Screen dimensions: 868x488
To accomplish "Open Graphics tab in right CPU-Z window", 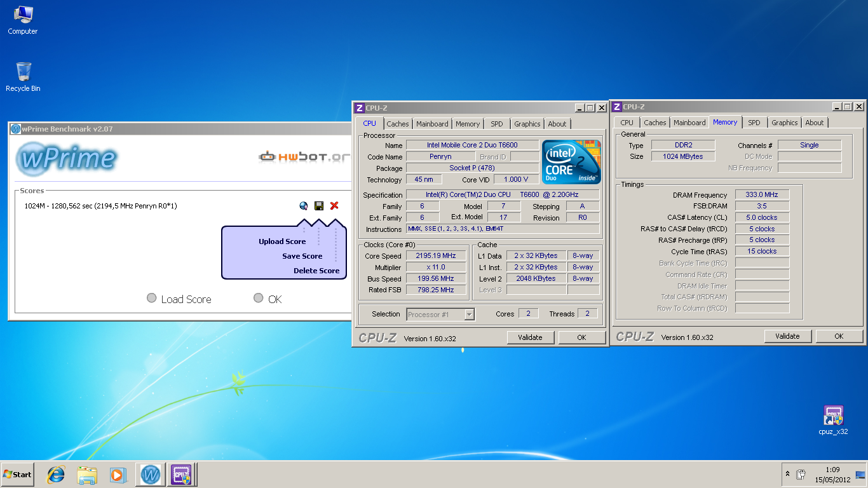I will [x=785, y=123].
